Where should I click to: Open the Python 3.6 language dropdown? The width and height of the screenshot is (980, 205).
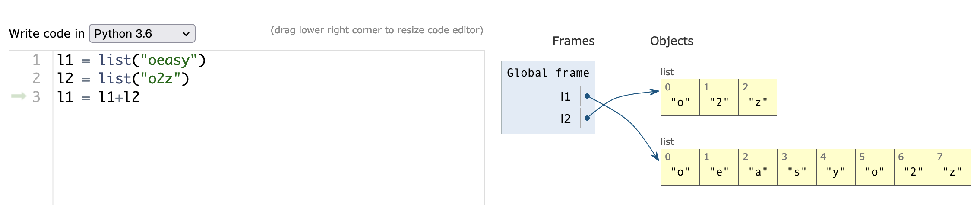[x=142, y=34]
